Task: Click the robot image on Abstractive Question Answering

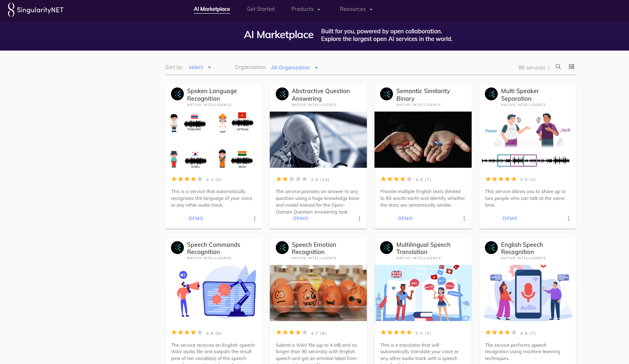Action: (x=318, y=140)
